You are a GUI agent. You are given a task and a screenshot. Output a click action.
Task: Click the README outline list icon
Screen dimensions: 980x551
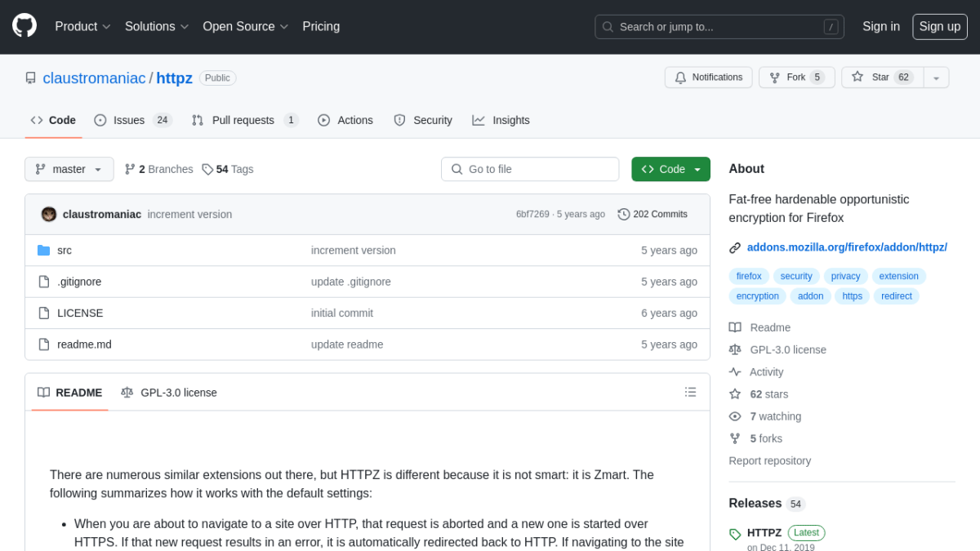coord(690,392)
